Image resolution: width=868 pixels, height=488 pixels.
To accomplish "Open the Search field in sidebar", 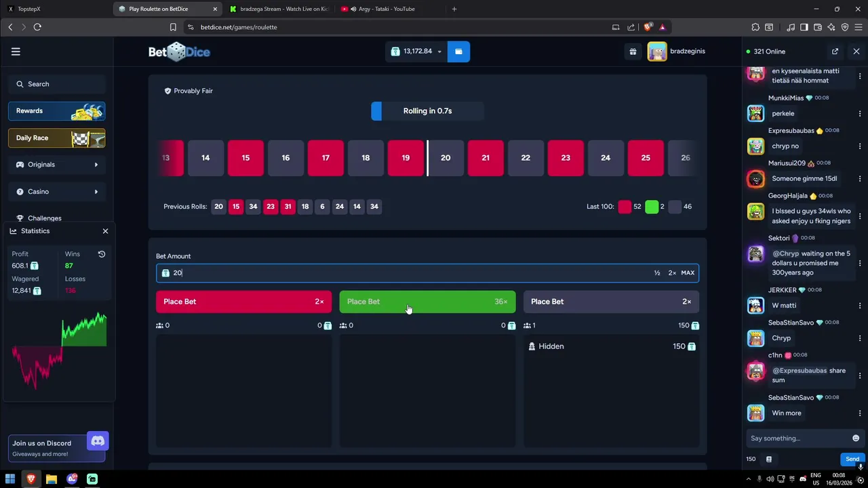I will [x=57, y=84].
